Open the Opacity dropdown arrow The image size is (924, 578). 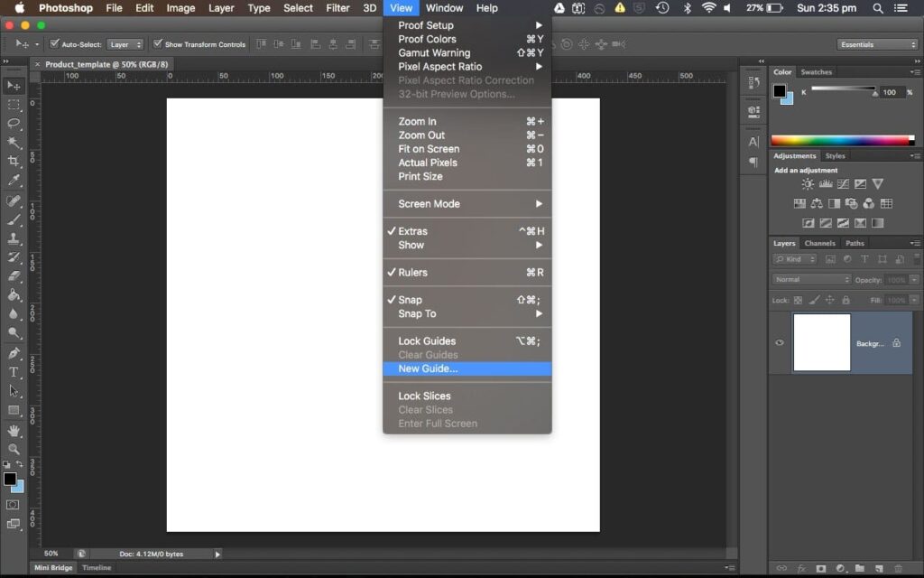[912, 279]
